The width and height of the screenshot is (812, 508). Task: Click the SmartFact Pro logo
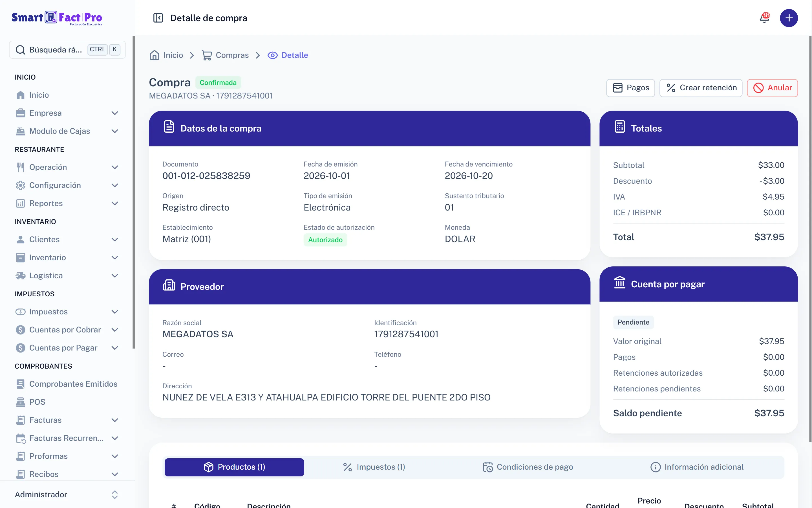point(57,18)
